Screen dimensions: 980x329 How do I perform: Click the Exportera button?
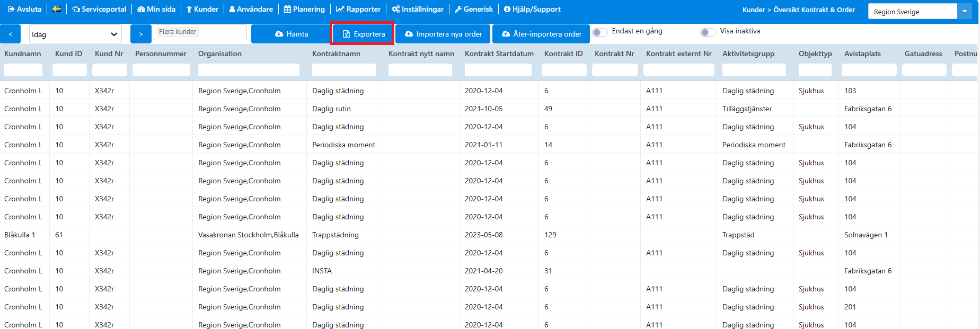pyautogui.click(x=363, y=34)
